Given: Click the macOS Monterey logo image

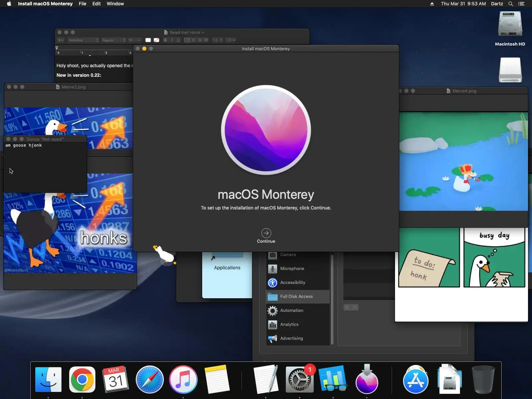Looking at the screenshot, I should coord(266,130).
